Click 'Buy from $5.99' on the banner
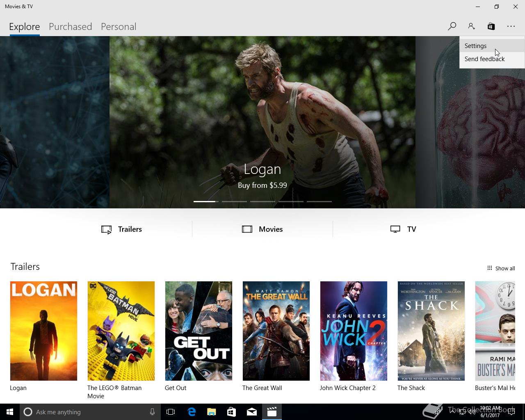The width and height of the screenshot is (525, 420). click(262, 185)
